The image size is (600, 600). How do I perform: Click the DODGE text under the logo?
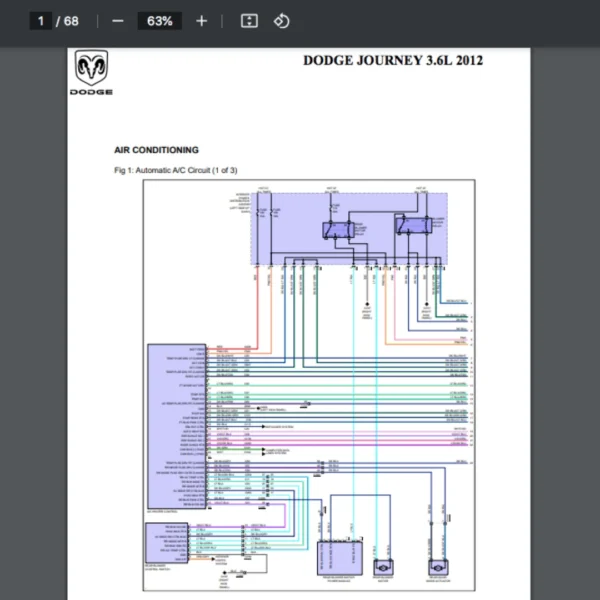coord(91,92)
